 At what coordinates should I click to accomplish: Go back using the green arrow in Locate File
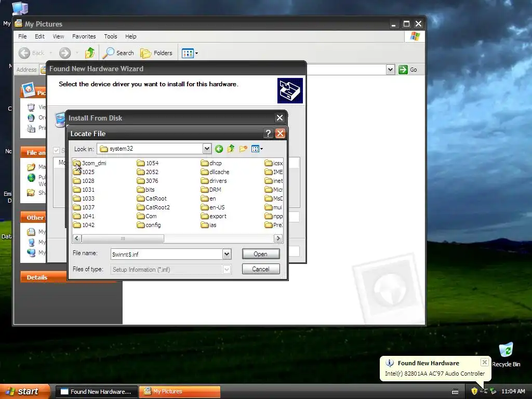219,149
